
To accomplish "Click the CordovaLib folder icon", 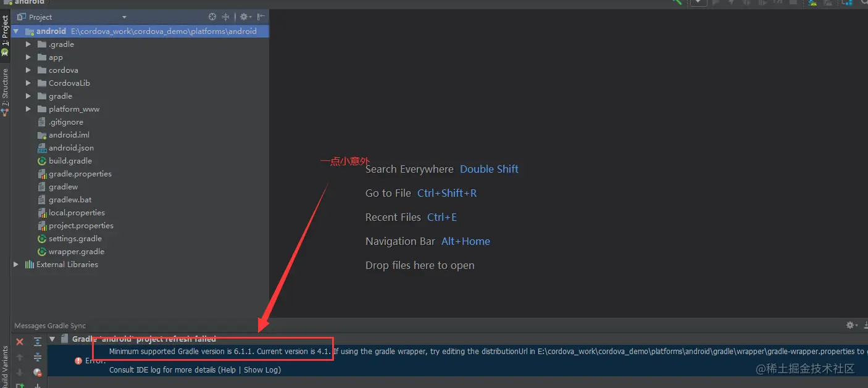I will point(42,83).
